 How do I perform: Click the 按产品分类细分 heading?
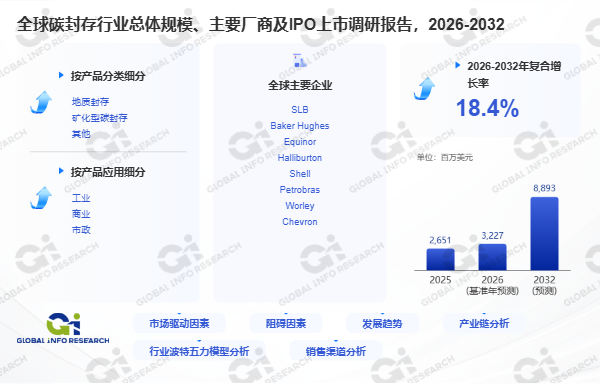click(108, 76)
